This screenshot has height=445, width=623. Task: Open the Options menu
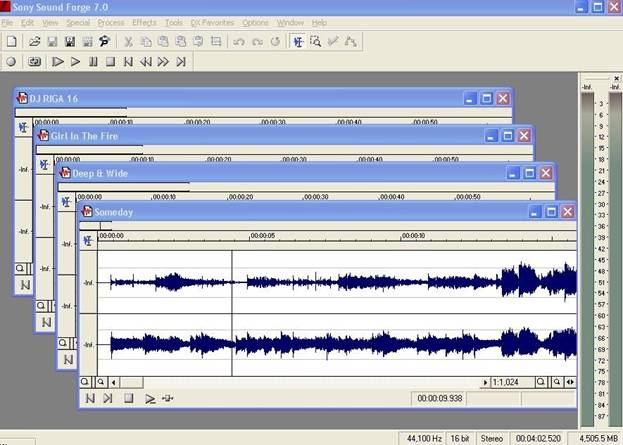tap(255, 23)
